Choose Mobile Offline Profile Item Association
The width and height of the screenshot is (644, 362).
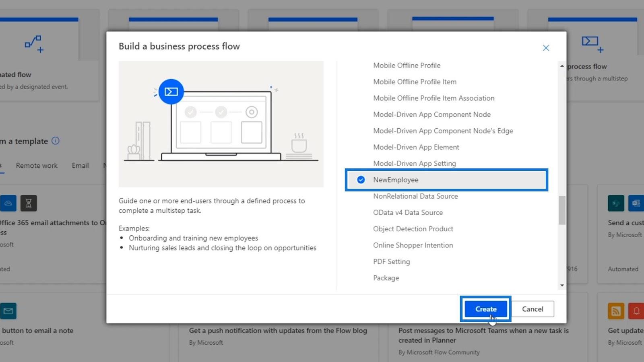coord(433,98)
